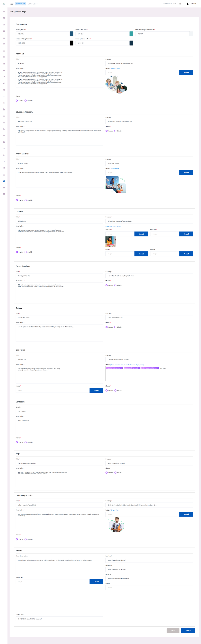Viewport: 201px width, 644px height.
Task: Select Disable status for Education Program
Action: click(x=115, y=131)
